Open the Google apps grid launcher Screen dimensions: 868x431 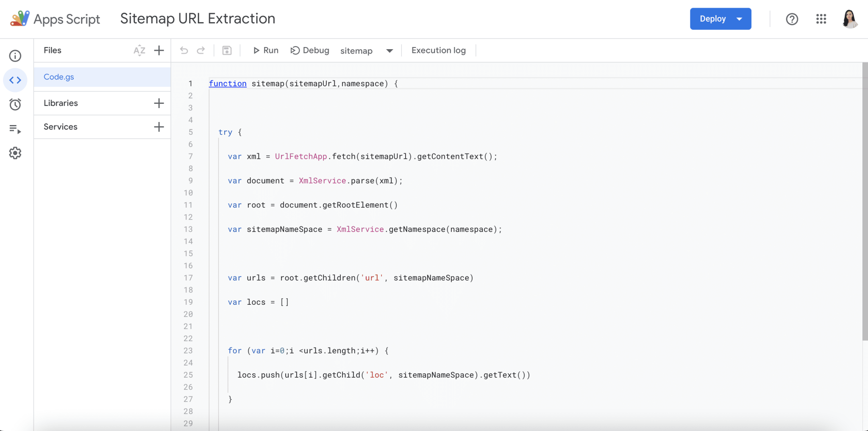[821, 19]
